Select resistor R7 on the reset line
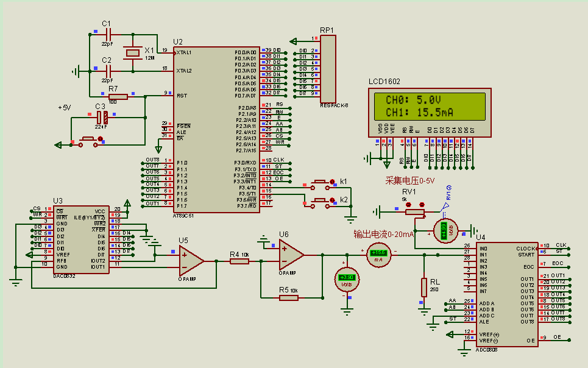The width and height of the screenshot is (588, 368). click(x=118, y=97)
